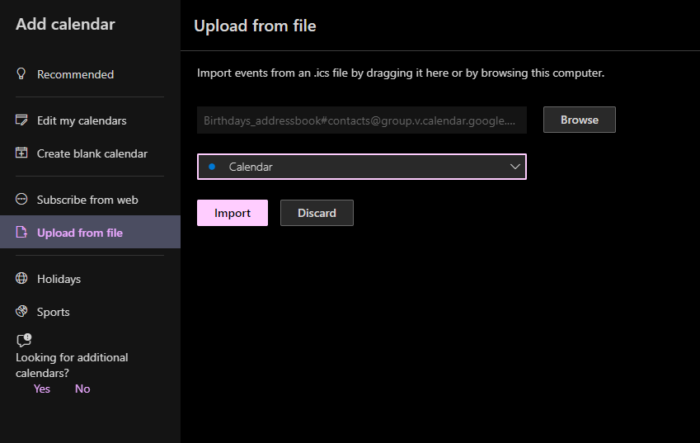Click the Import button

click(x=232, y=213)
